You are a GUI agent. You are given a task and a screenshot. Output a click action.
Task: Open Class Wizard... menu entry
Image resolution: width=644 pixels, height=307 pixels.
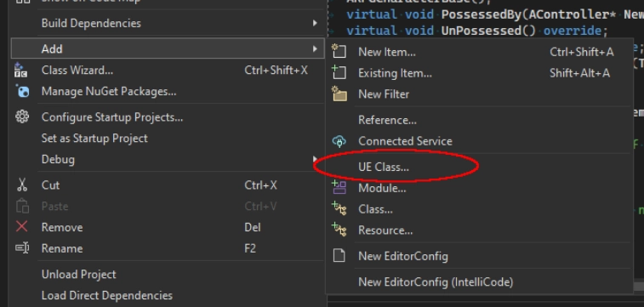(x=167, y=71)
